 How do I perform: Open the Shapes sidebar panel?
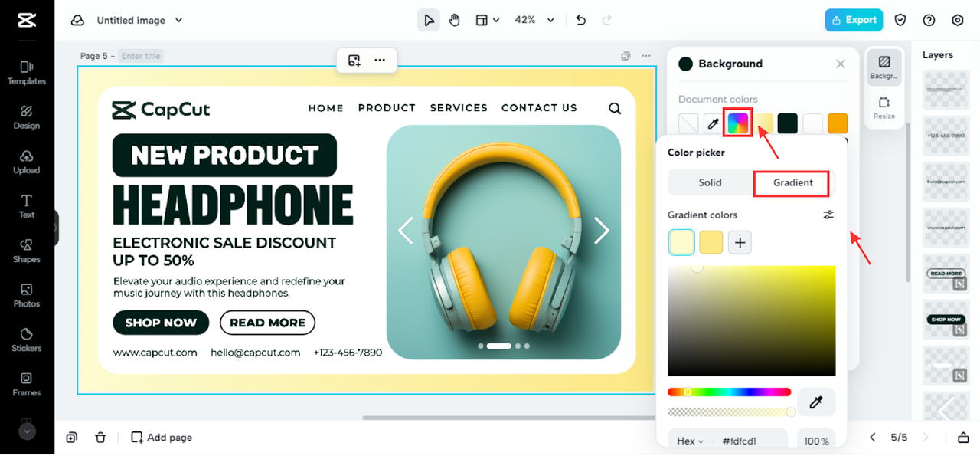click(x=27, y=251)
